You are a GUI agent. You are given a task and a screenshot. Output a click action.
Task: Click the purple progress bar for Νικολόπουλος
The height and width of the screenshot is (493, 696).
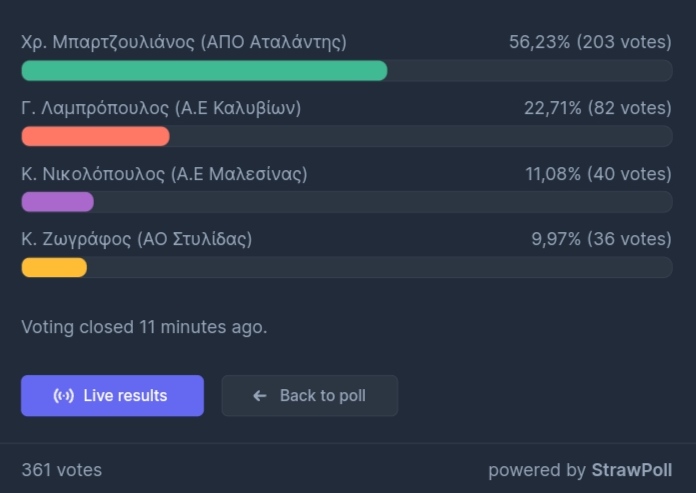pyautogui.click(x=58, y=202)
